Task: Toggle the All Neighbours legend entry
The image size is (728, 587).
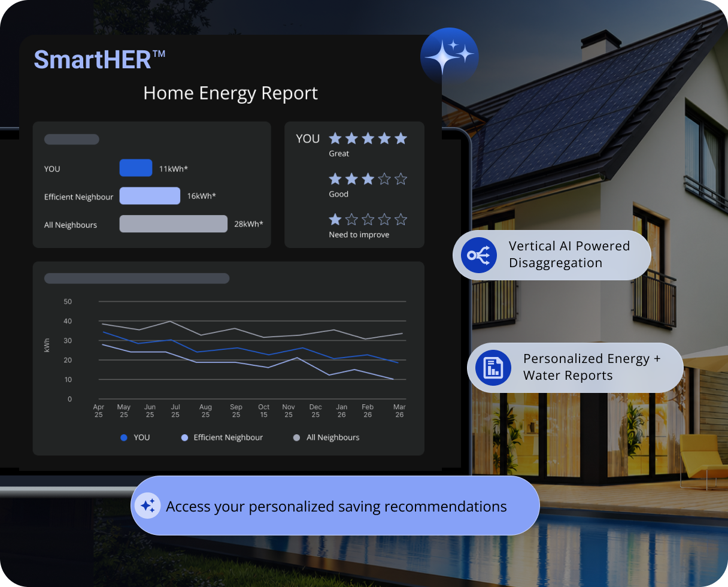Action: click(x=326, y=438)
